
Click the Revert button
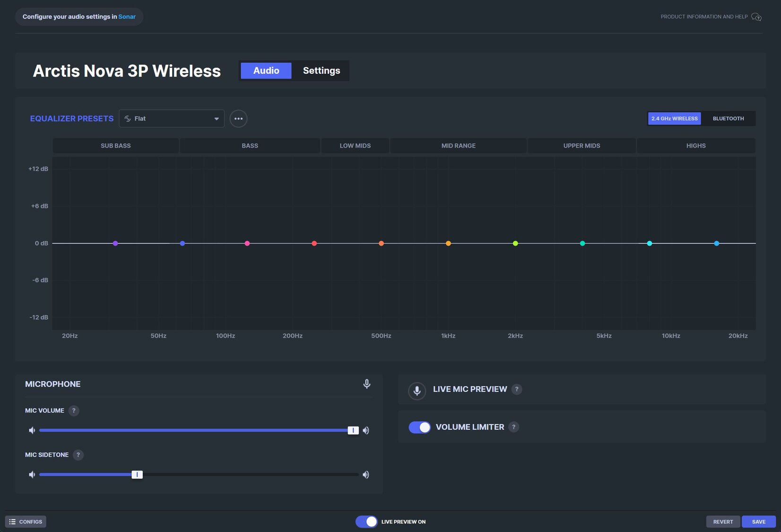[x=723, y=522]
